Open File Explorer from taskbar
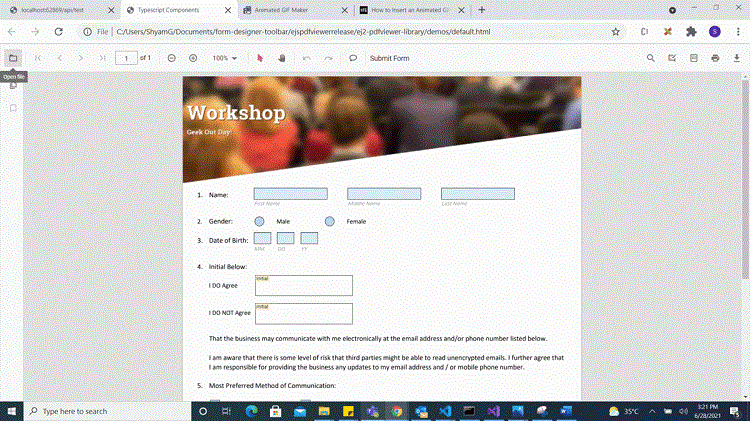Viewport: 750px width, 421px height. 324,411
